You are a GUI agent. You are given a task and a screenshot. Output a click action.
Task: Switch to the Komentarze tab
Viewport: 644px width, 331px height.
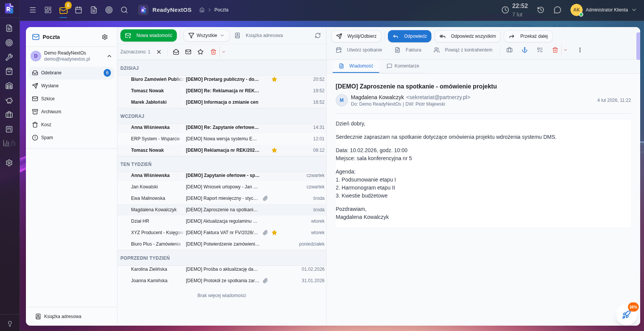403,66
